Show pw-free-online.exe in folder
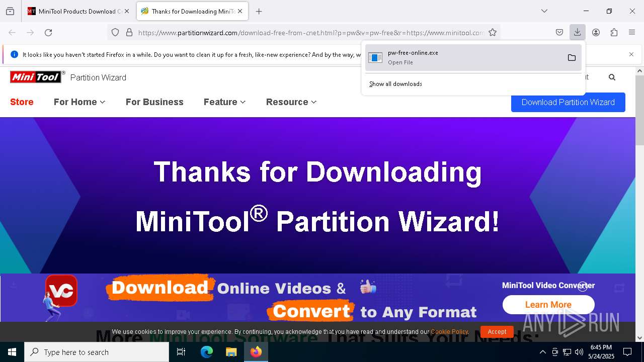The width and height of the screenshot is (644, 362). pos(572,57)
